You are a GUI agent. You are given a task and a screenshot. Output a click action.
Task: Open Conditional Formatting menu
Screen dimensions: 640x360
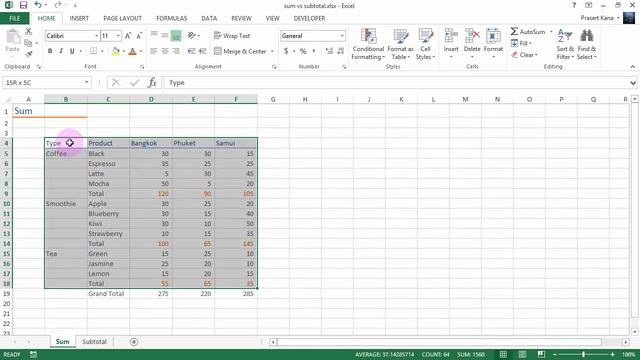coord(368,44)
